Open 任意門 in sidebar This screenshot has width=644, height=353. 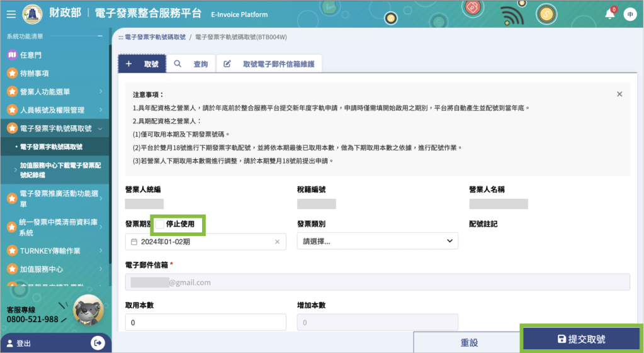[x=30, y=55]
